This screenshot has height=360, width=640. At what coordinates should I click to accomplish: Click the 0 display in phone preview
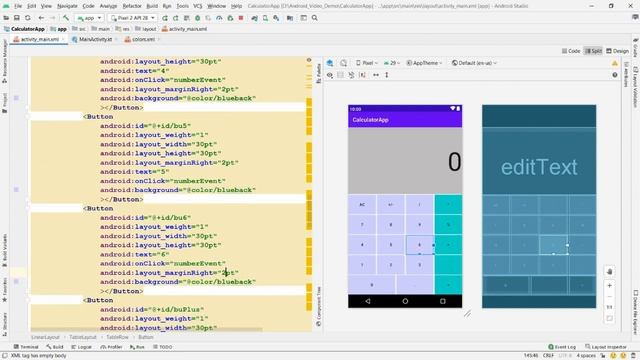tap(454, 162)
